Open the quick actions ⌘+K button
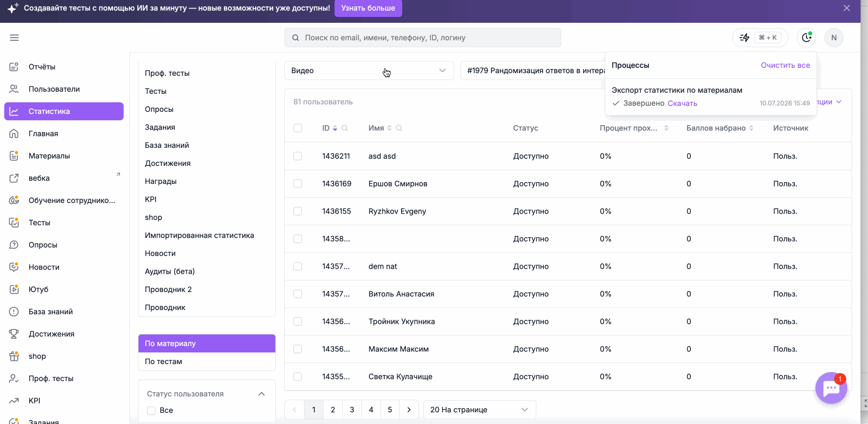The width and height of the screenshot is (868, 424). (x=760, y=38)
